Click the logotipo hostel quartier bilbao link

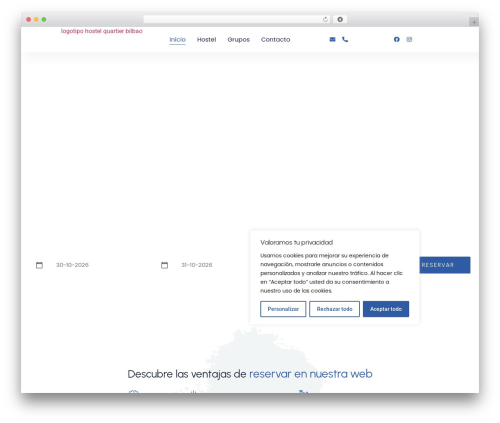[x=102, y=31]
